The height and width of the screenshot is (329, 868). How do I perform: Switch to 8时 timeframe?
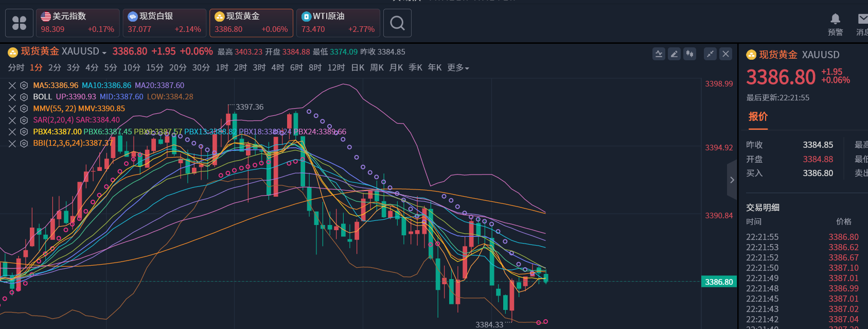(x=315, y=67)
